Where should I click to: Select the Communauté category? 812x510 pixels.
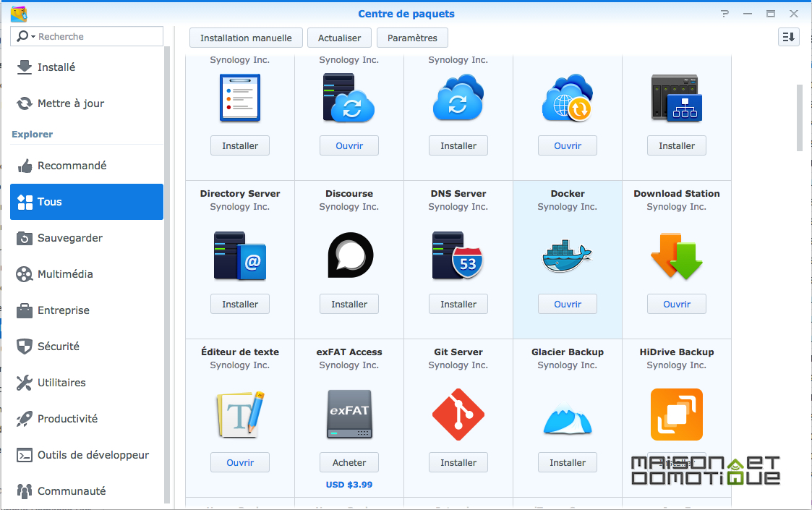(x=87, y=490)
